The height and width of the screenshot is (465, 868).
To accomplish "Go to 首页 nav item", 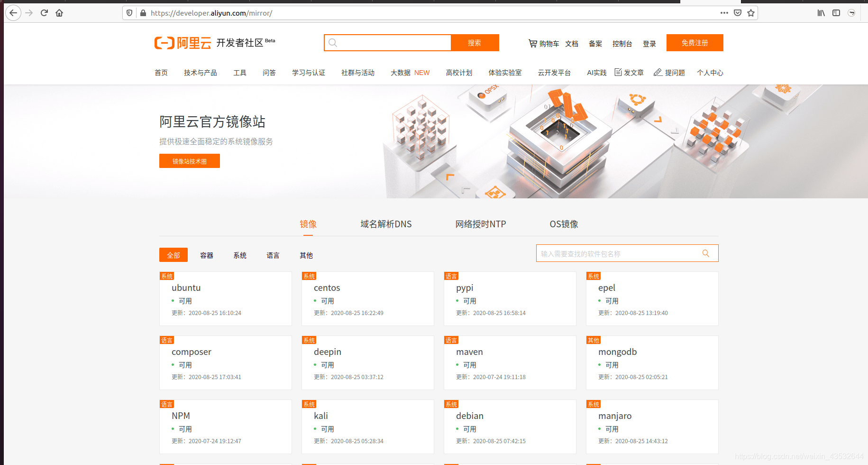I will click(x=161, y=73).
